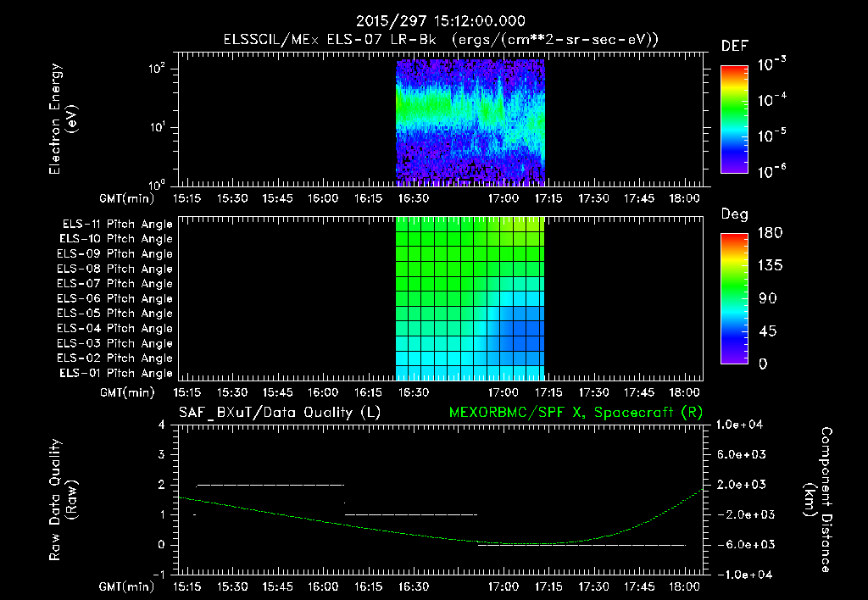Image resolution: width=868 pixels, height=600 pixels.
Task: Select the Electron Energy (eV) axis label
Action: click(x=63, y=119)
